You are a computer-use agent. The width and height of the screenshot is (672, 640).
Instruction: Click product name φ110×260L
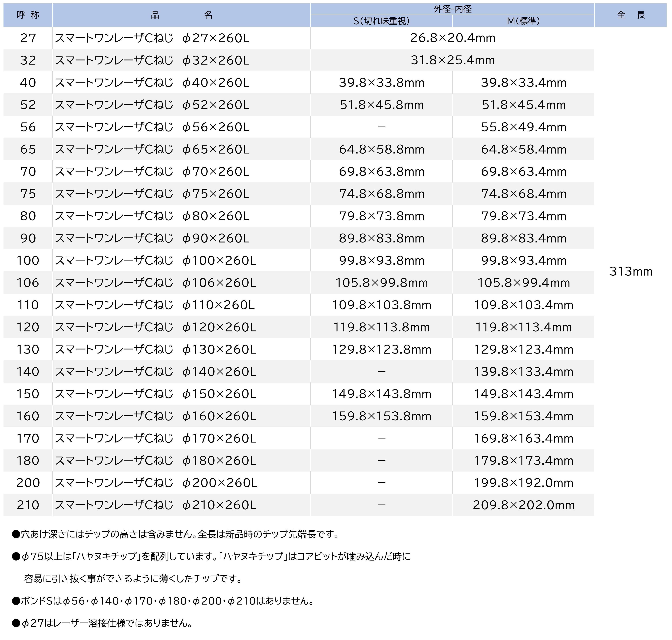point(155,305)
